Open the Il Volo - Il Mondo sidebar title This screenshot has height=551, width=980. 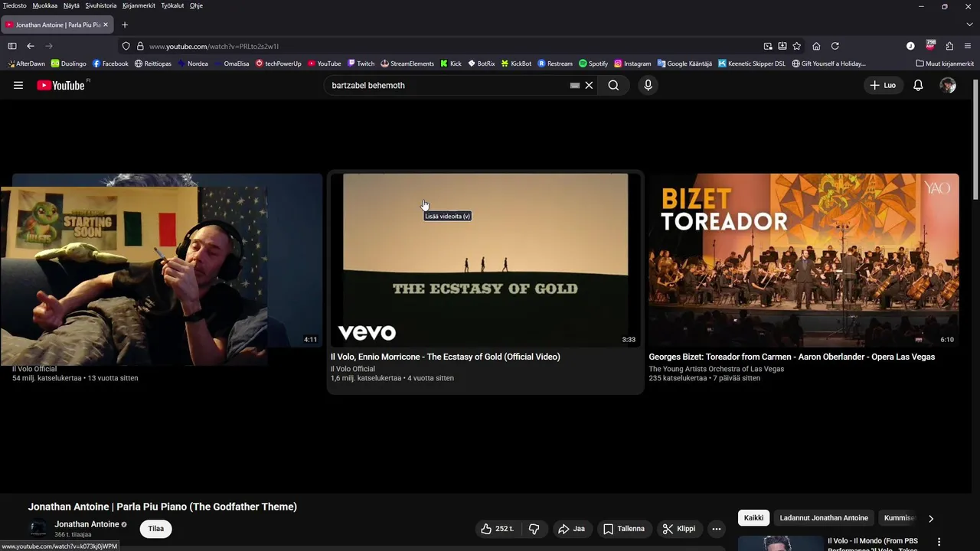tap(873, 545)
